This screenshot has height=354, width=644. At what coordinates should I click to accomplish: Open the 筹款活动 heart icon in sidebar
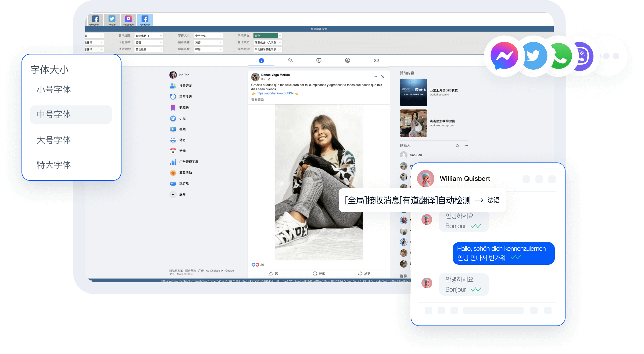tap(173, 172)
